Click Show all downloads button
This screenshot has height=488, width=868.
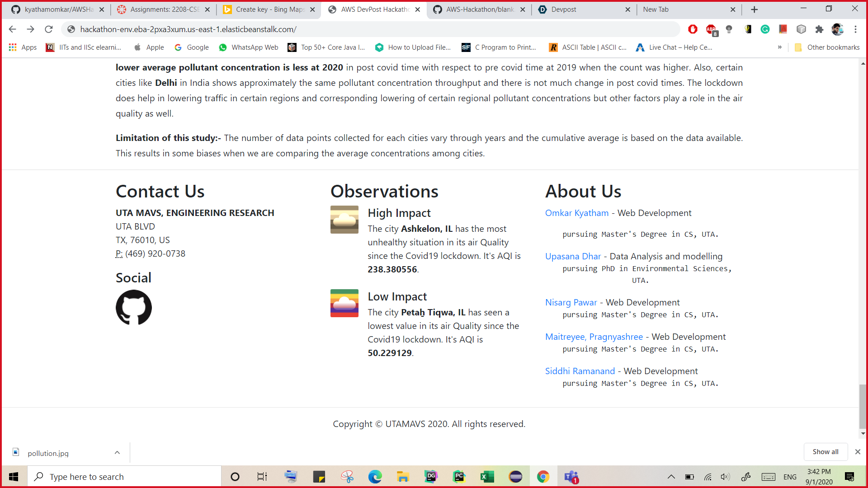click(x=825, y=452)
